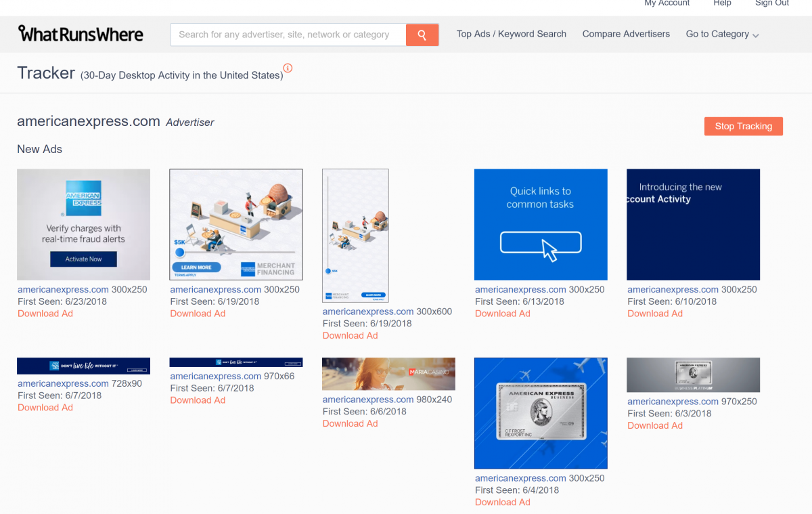
Task: Click the WhatRunsWhere logo
Action: coord(81,34)
